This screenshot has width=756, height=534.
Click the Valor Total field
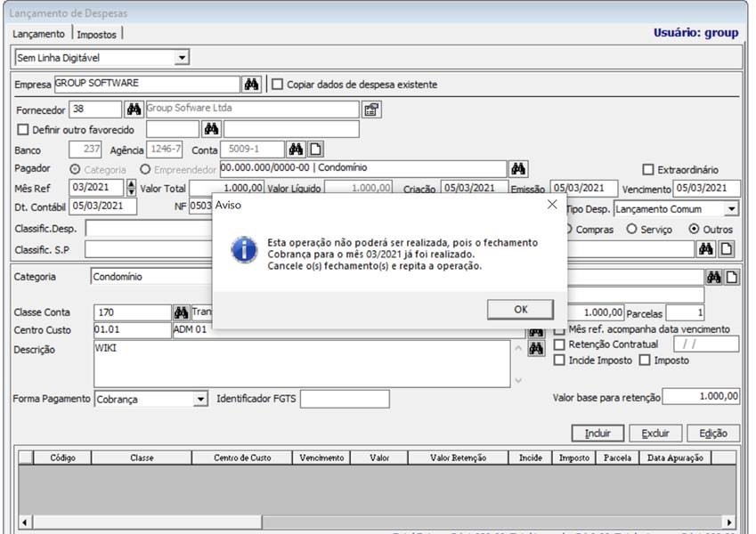[x=226, y=188]
